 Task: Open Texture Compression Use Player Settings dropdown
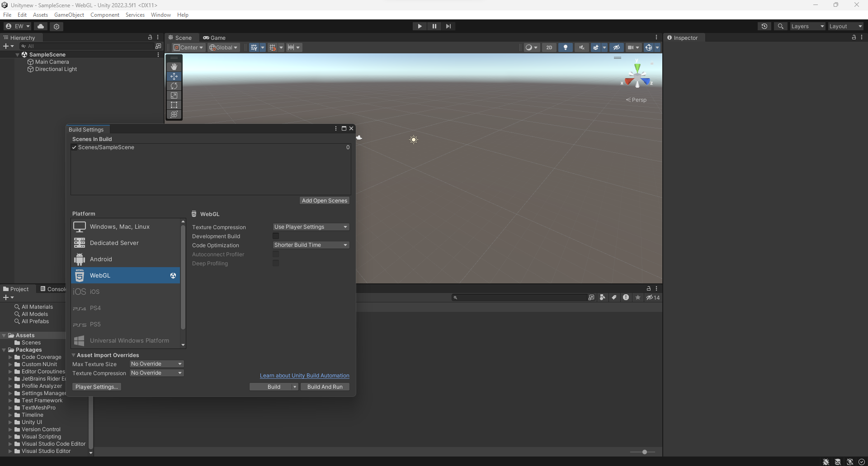pyautogui.click(x=311, y=227)
